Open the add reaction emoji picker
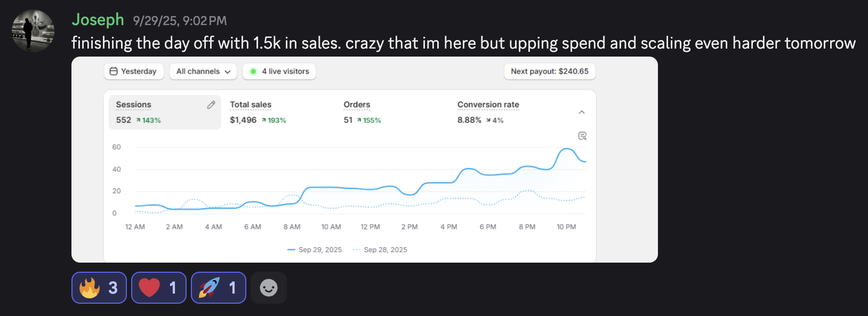This screenshot has width=868, height=316. coord(268,288)
